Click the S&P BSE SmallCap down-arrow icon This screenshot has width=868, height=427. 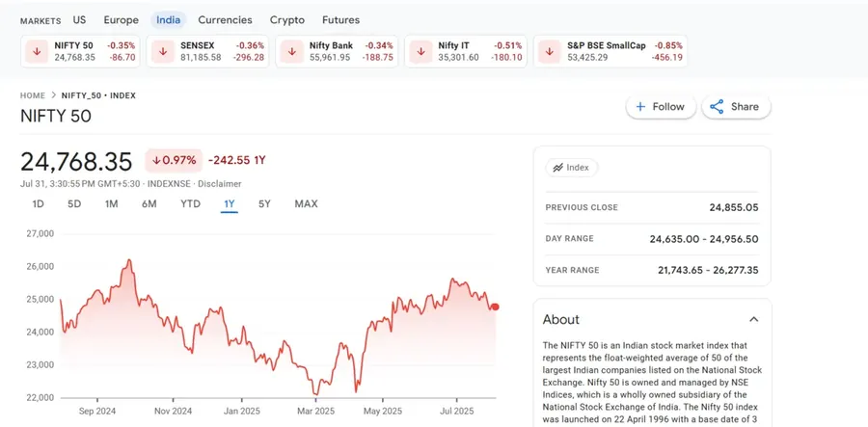click(x=550, y=51)
